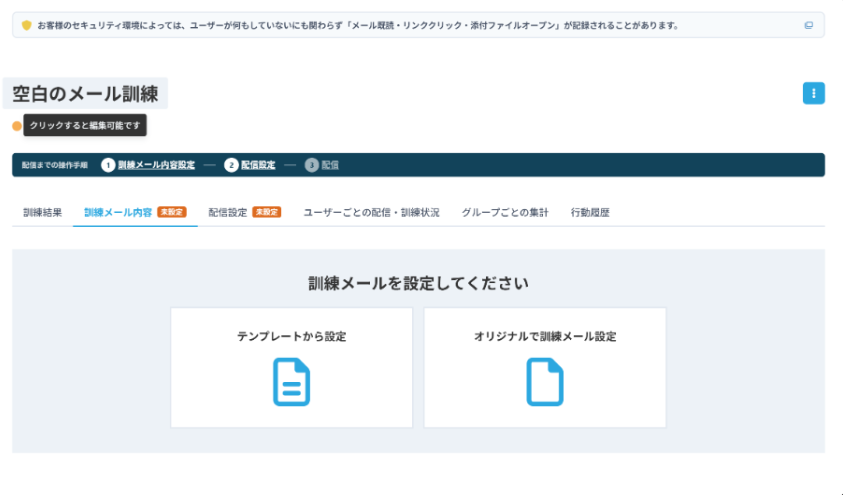The height and width of the screenshot is (495, 843).
Task: Click the template document icon with lines
Action: click(291, 382)
